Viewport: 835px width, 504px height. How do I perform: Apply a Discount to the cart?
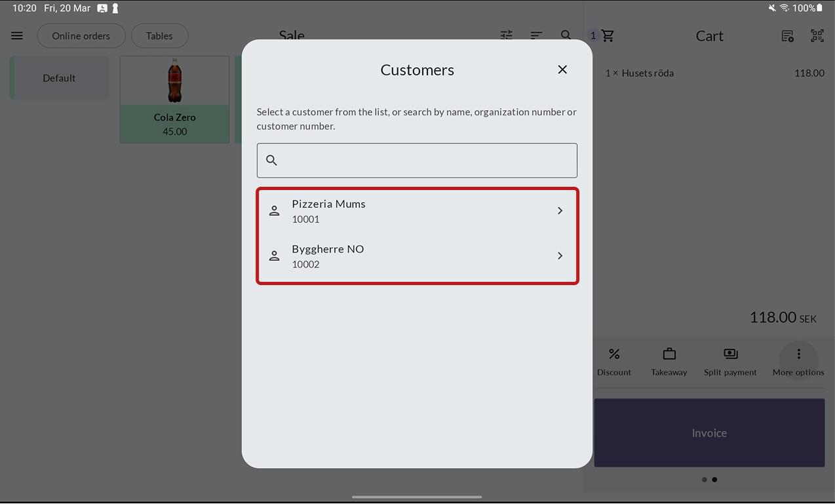pos(614,362)
